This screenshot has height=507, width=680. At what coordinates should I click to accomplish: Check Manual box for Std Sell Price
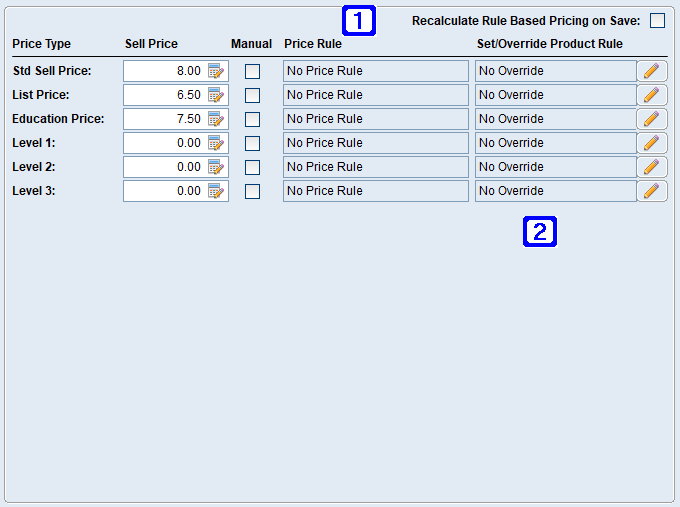tap(252, 71)
